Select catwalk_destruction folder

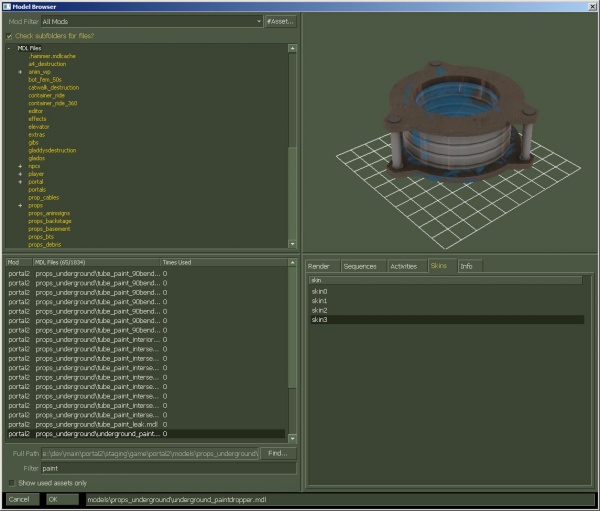54,88
